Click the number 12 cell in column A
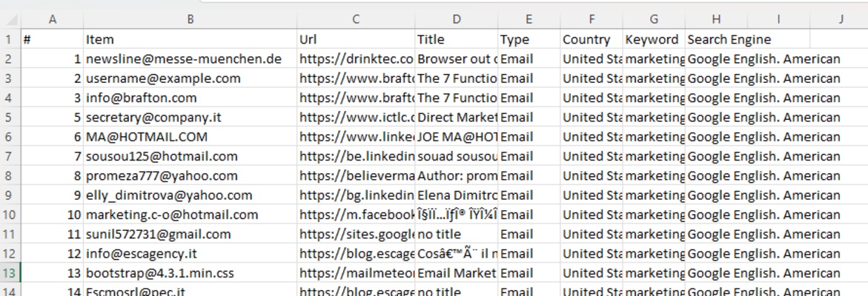 pyautogui.click(x=53, y=254)
